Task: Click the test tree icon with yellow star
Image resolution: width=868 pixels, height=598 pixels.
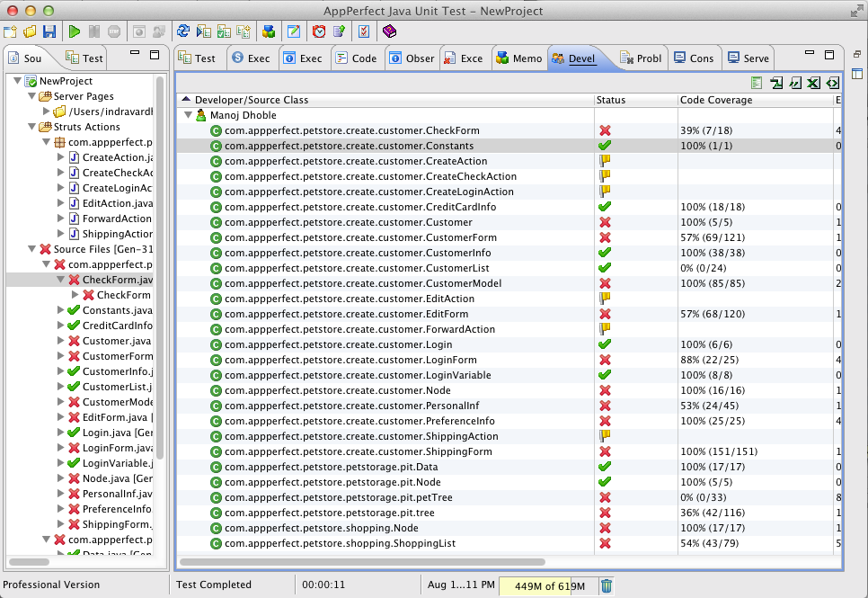Action: coord(244,31)
